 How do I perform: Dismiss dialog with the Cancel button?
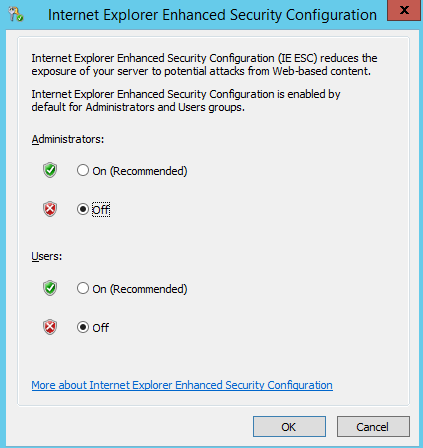point(373,426)
